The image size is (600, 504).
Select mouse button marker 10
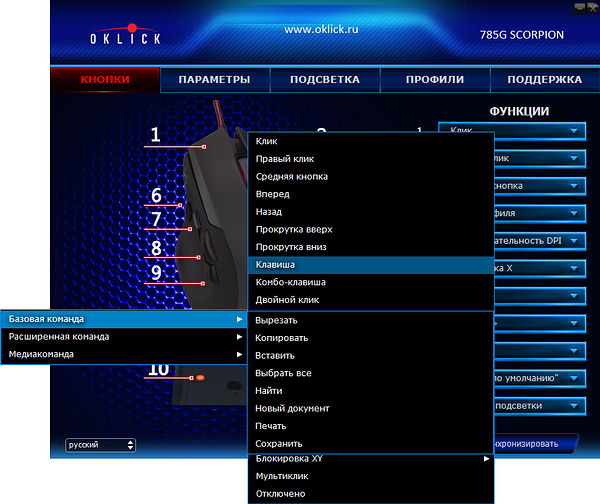[x=158, y=369]
